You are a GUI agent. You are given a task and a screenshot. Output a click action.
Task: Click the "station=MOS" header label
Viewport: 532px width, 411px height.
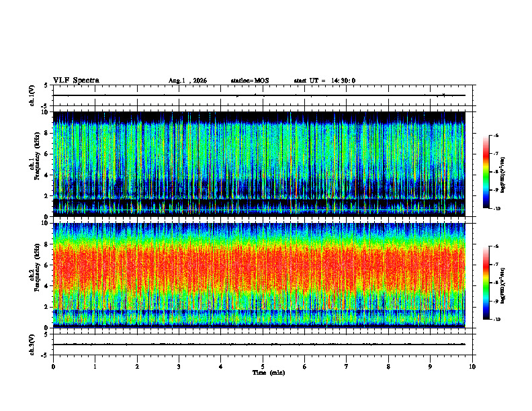point(250,81)
